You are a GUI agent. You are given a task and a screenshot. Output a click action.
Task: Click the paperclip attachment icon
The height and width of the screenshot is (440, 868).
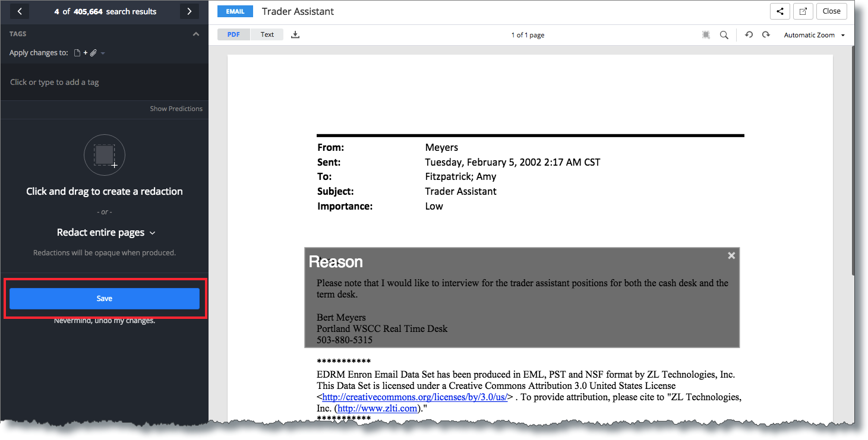point(93,53)
